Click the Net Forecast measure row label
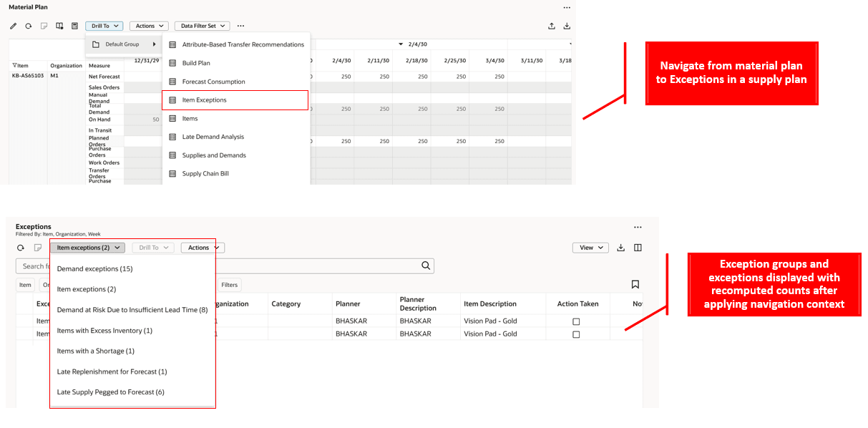868x428 pixels. coord(104,77)
